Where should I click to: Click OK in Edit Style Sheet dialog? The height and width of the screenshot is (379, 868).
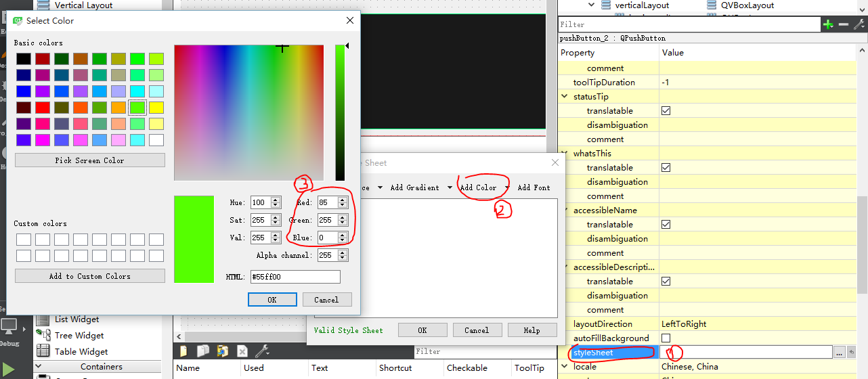coord(422,330)
